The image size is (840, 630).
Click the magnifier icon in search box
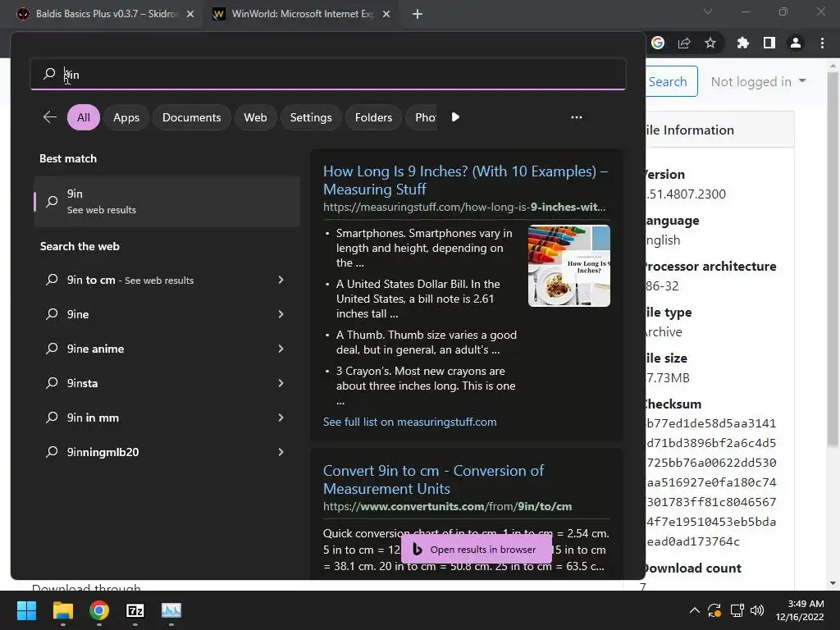(49, 73)
